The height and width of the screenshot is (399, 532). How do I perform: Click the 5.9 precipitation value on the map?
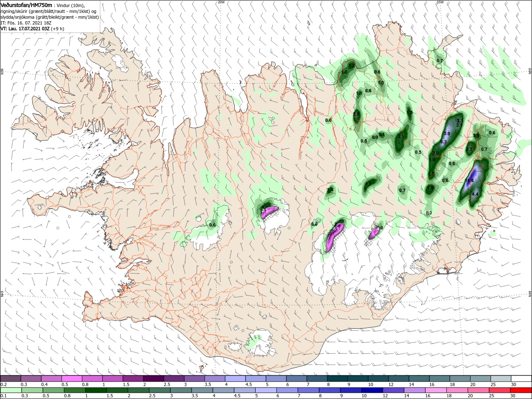pyautogui.click(x=447, y=133)
